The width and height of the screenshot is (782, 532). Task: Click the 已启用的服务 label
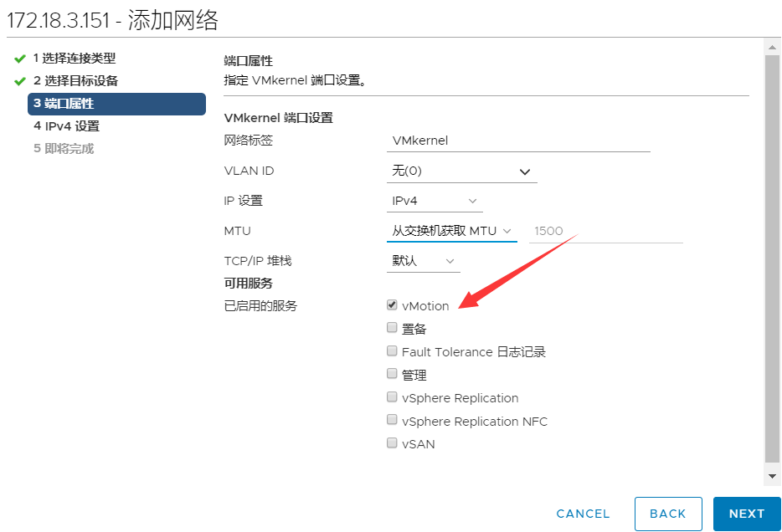(260, 306)
